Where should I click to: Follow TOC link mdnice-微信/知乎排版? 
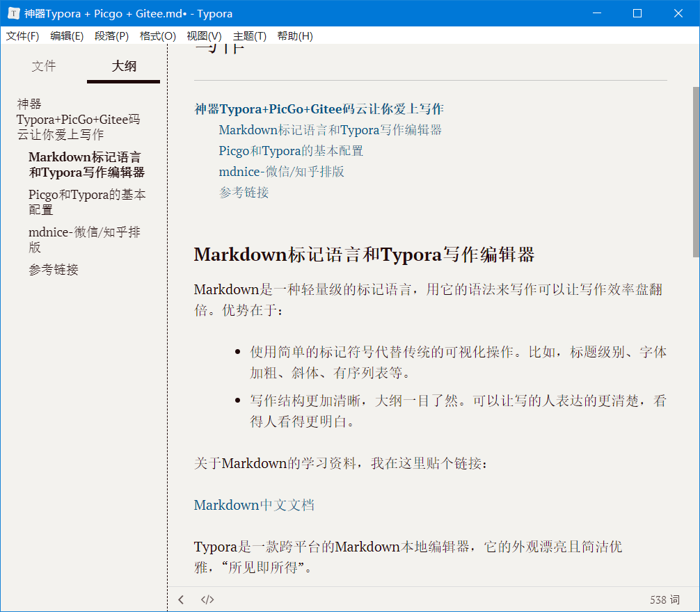281,172
